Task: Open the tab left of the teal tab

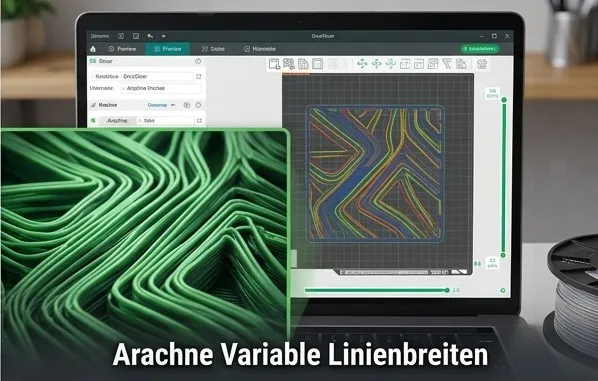Action: click(x=122, y=49)
